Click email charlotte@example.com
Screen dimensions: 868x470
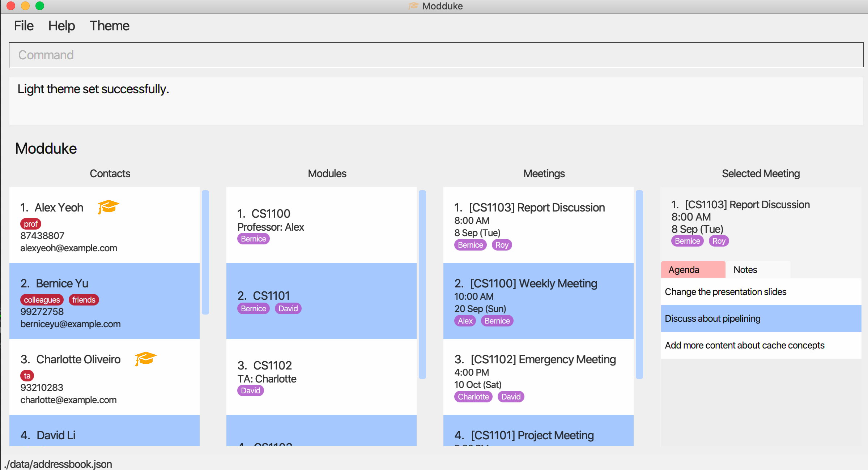coord(68,400)
